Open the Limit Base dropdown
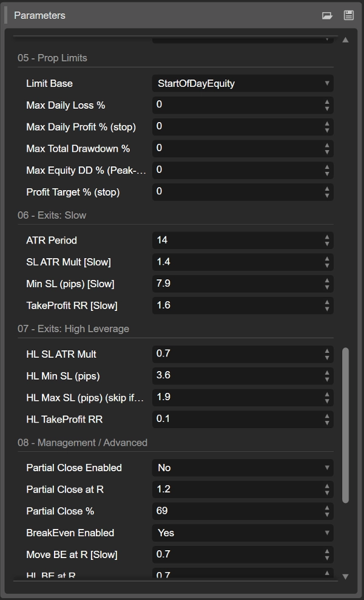Image resolution: width=364 pixels, height=600 pixels. point(242,84)
